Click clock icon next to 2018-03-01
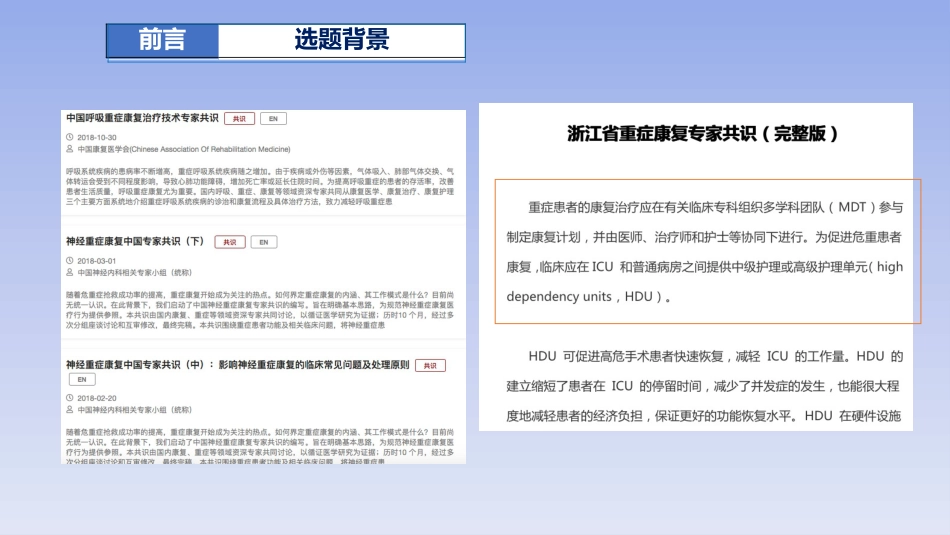This screenshot has width=950, height=535. click(70, 261)
